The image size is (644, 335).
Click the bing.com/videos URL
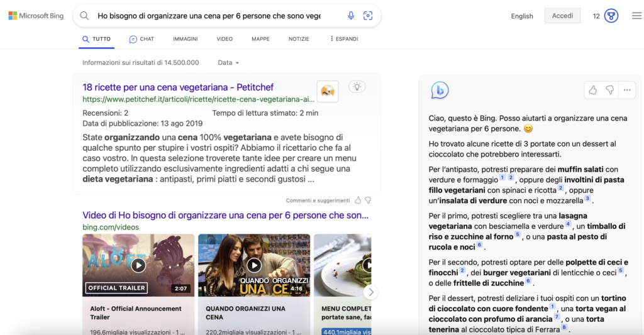(x=111, y=227)
